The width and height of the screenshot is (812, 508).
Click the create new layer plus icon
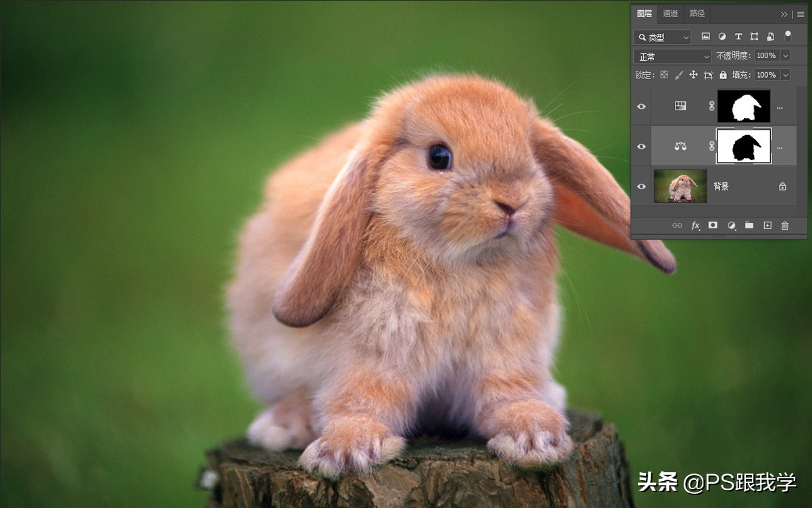[767, 226]
